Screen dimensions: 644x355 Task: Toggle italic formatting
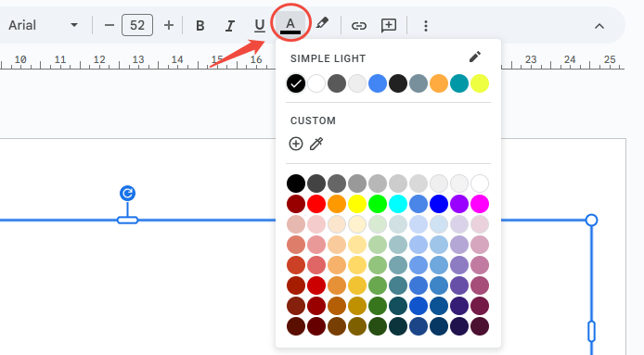(x=229, y=25)
